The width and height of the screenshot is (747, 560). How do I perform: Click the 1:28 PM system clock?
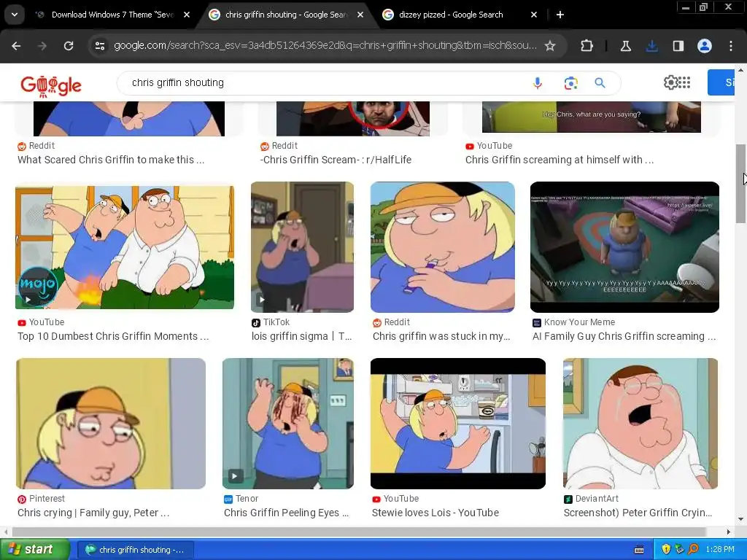click(x=720, y=550)
